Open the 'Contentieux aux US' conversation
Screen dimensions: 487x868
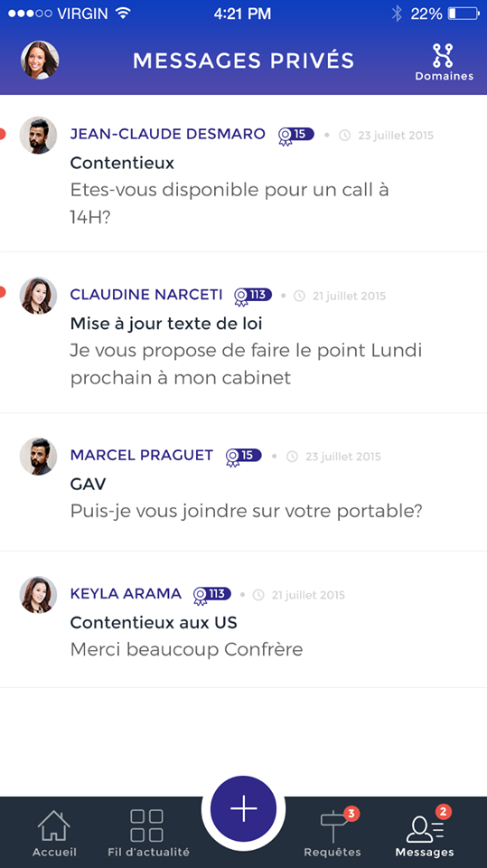(244, 619)
